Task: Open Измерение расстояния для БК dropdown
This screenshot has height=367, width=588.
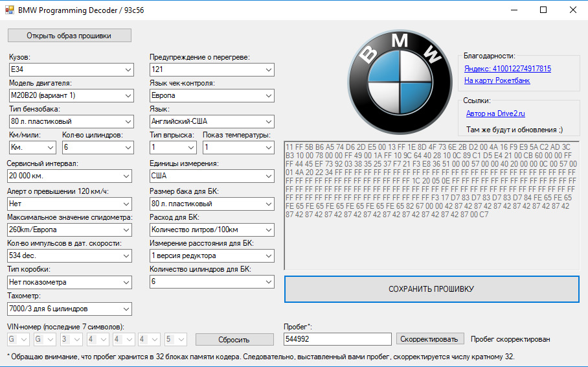Action: click(212, 255)
